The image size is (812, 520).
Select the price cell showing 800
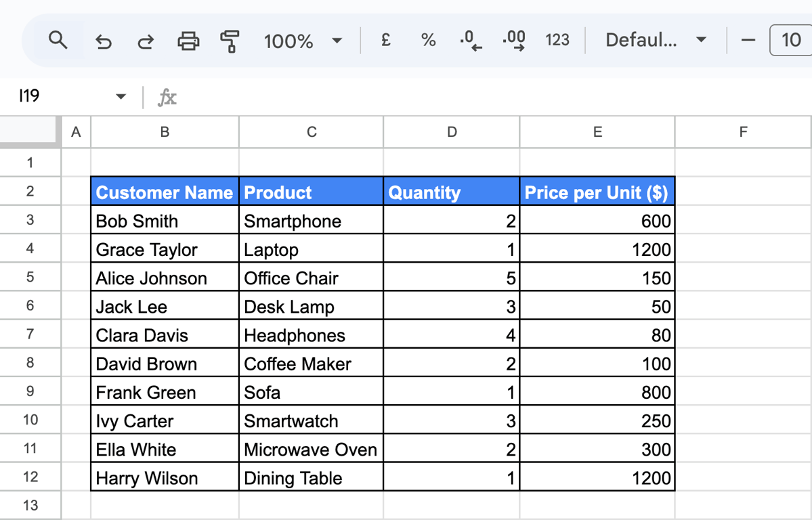(x=597, y=391)
